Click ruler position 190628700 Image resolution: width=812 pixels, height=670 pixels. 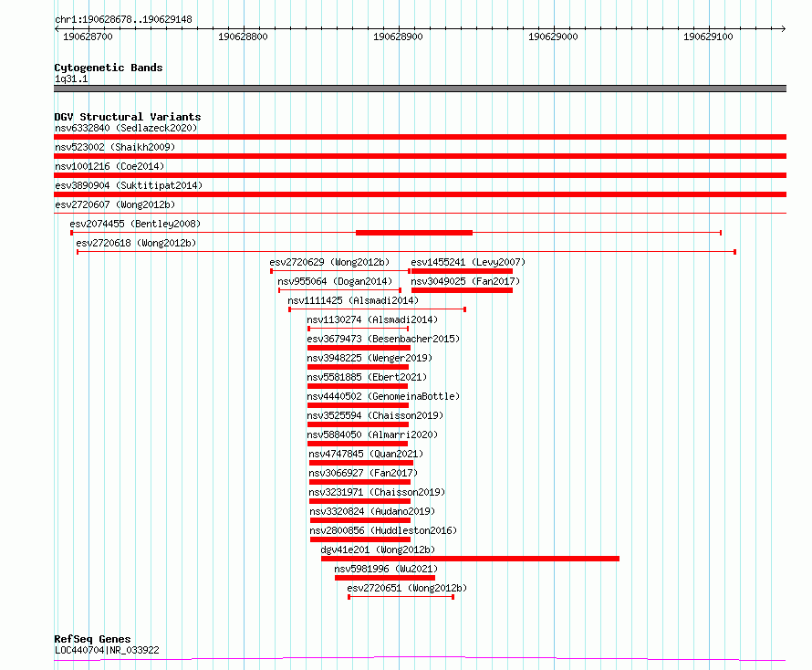tap(88, 37)
